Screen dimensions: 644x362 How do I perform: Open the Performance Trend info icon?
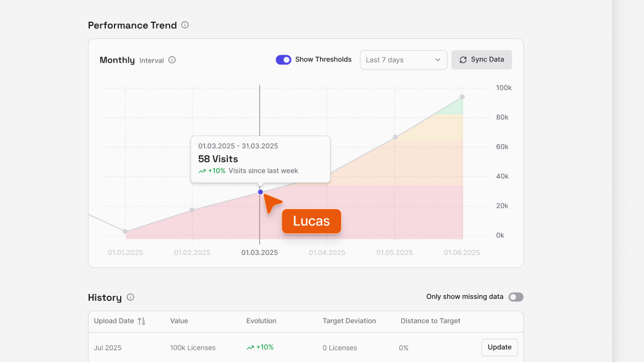(x=185, y=25)
